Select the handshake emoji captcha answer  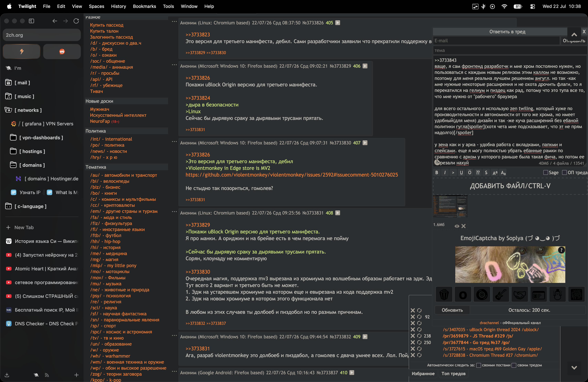[520, 294]
